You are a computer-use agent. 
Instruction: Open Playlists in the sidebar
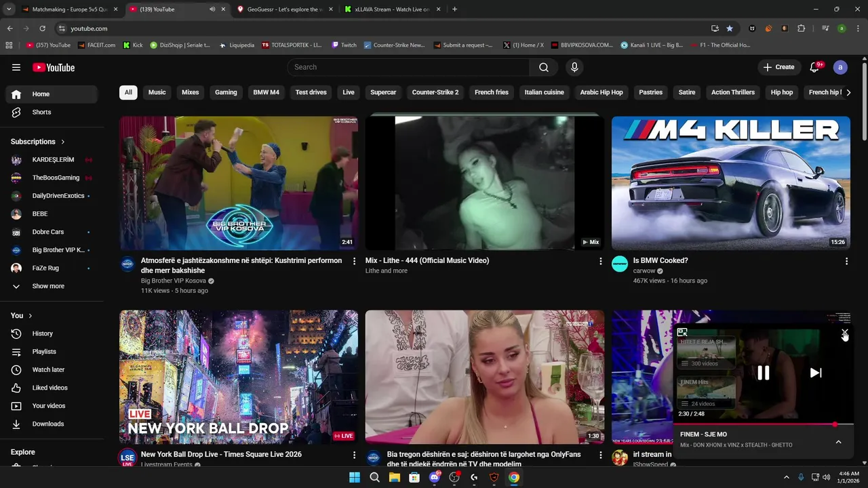coord(52,352)
